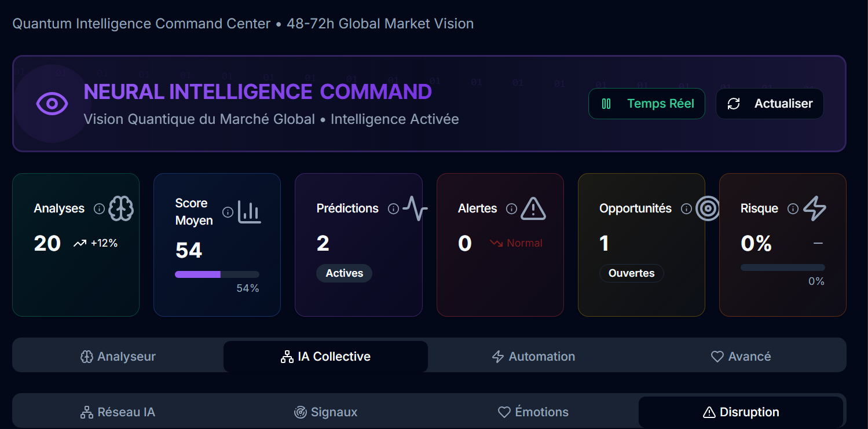Click the purple eye icon in header
The height and width of the screenshot is (429, 868).
[52, 104]
